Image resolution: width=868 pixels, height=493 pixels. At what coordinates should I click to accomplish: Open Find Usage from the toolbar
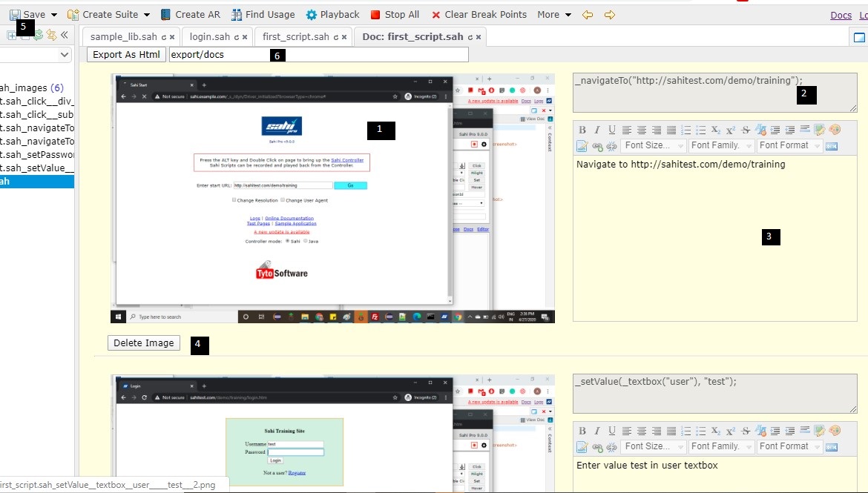237,15
